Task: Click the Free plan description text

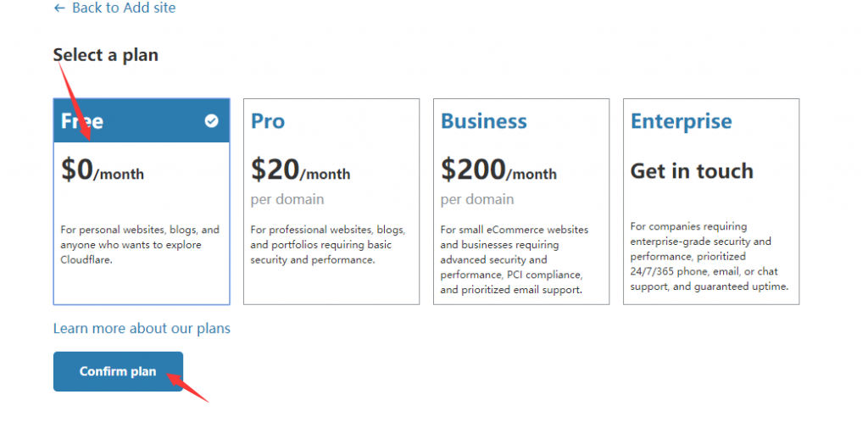Action: 140,245
